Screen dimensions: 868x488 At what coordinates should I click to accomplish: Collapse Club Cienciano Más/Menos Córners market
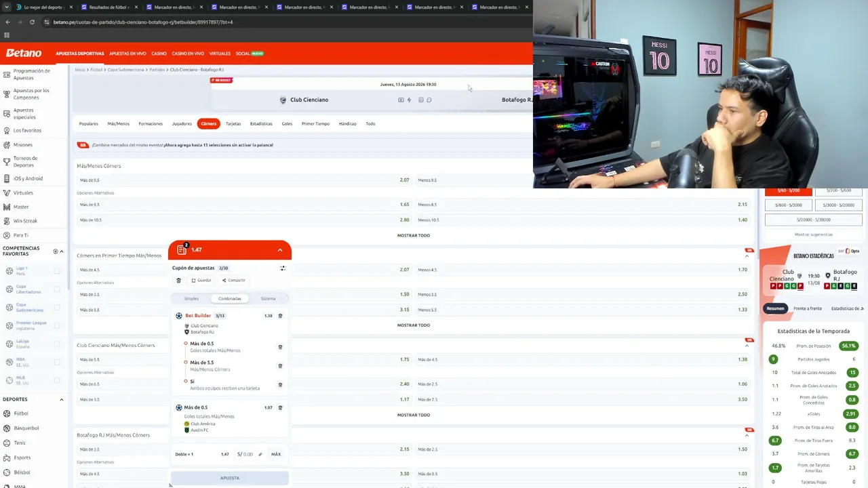pyautogui.click(x=747, y=346)
